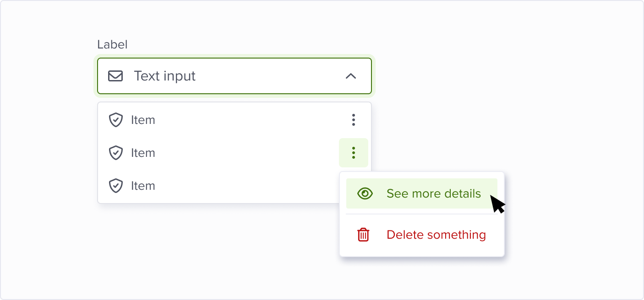
Task: Click the shield icon of the third Item
Action: 116,186
